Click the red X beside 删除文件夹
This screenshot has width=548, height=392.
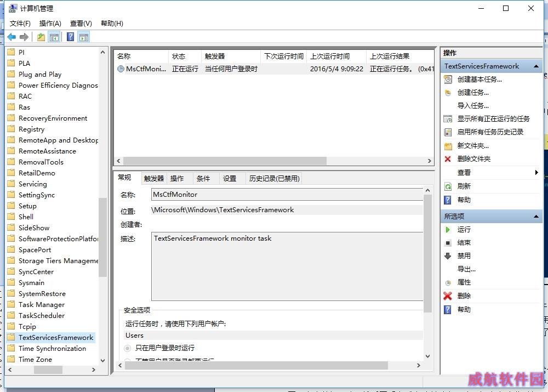(448, 159)
